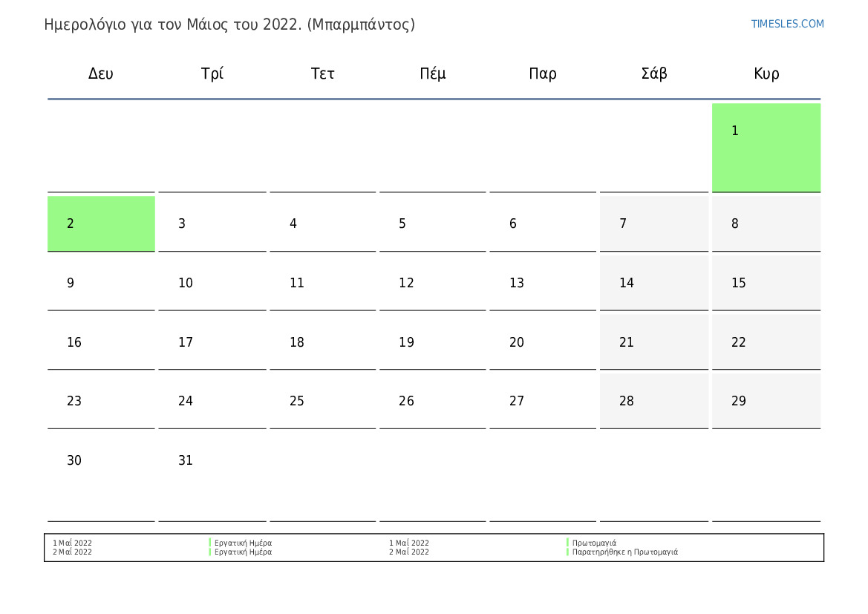The image size is (868, 614).
Task: Click the Σάβ weekday header
Action: (x=653, y=73)
